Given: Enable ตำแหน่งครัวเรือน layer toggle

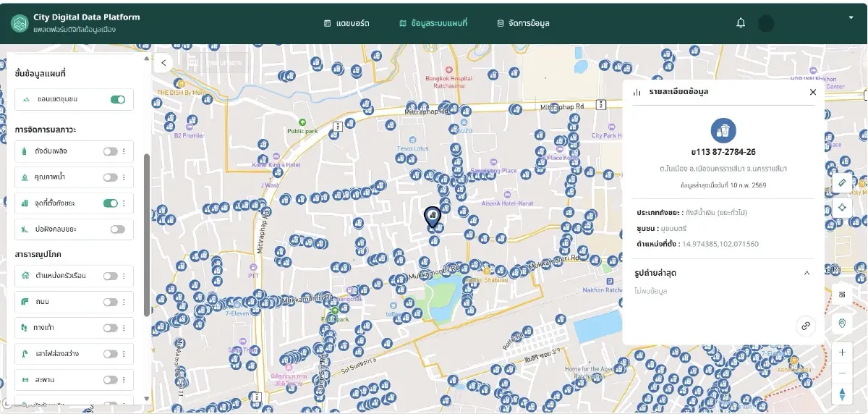Looking at the screenshot, I should pos(110,276).
